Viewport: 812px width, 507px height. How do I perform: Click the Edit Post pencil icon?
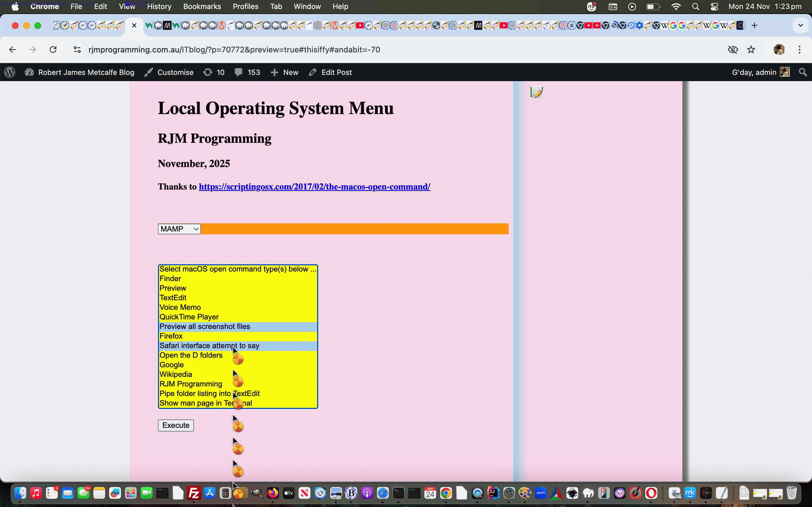click(x=313, y=72)
